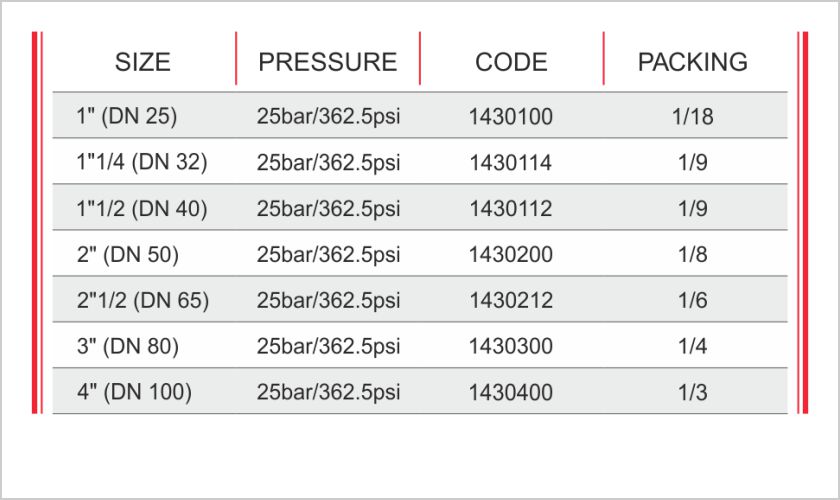Click code 1430212
840x500 pixels.
click(x=511, y=301)
